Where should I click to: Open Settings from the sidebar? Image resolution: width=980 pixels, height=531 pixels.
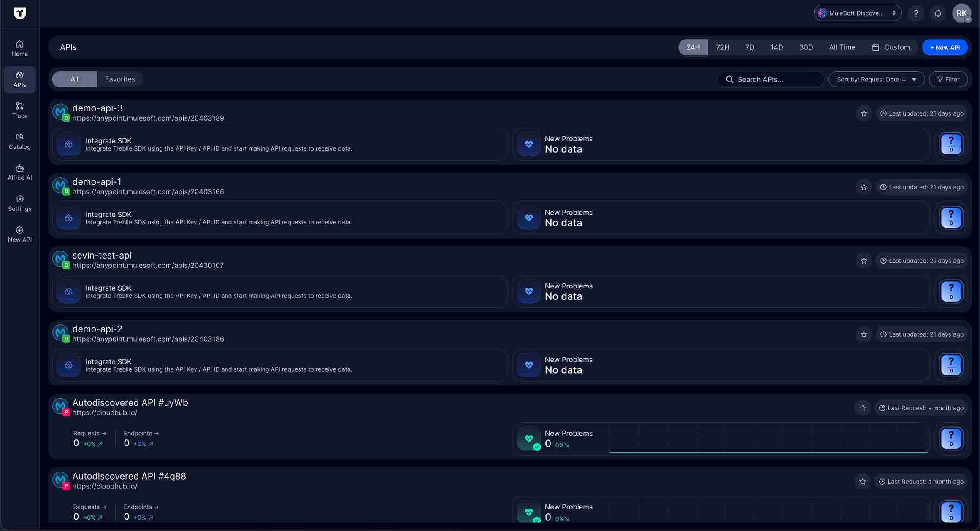(20, 203)
